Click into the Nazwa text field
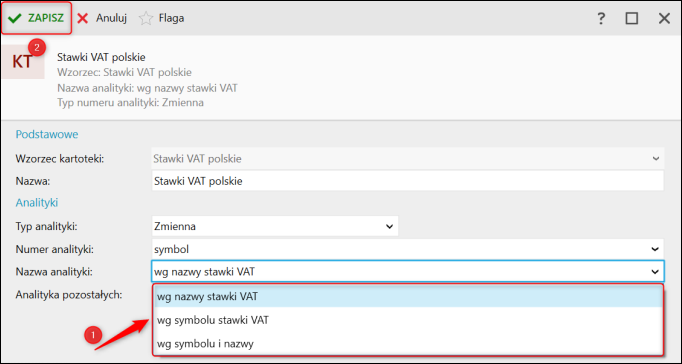The height and width of the screenshot is (364, 682). 408,181
